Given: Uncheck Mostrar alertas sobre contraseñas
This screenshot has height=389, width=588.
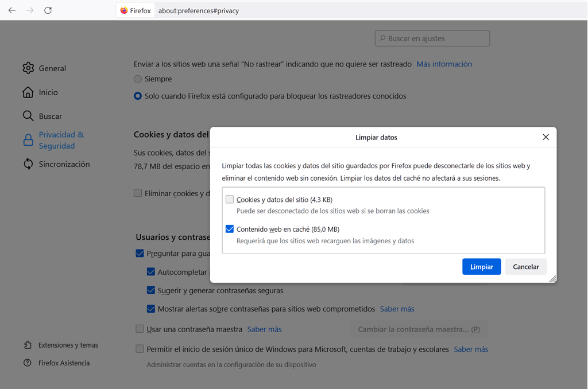Looking at the screenshot, I should [x=151, y=309].
